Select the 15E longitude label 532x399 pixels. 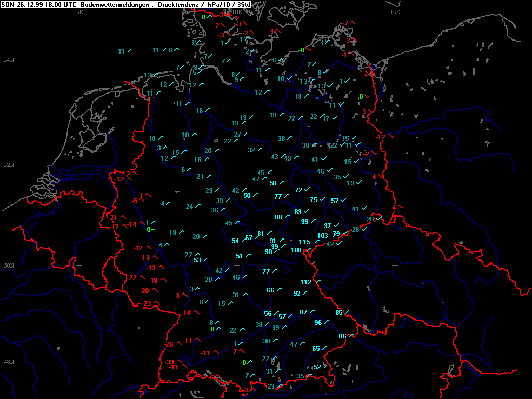395,11
